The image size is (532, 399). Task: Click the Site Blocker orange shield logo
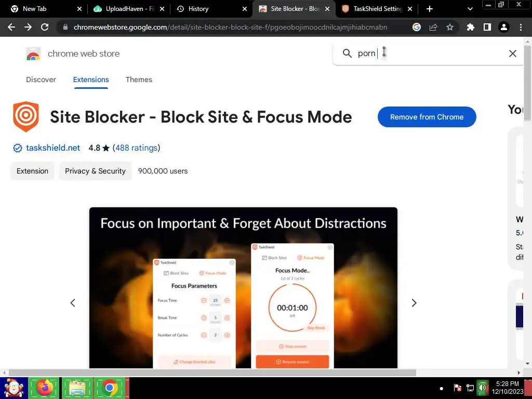pyautogui.click(x=26, y=116)
